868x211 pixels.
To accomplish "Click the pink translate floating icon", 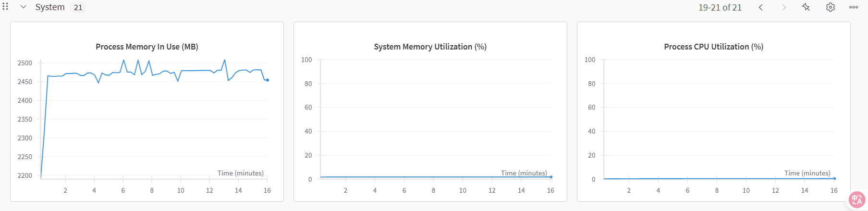I will click(857, 200).
